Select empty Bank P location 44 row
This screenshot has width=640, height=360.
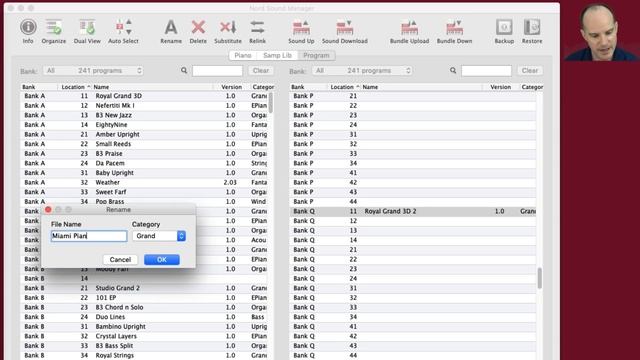click(x=413, y=201)
